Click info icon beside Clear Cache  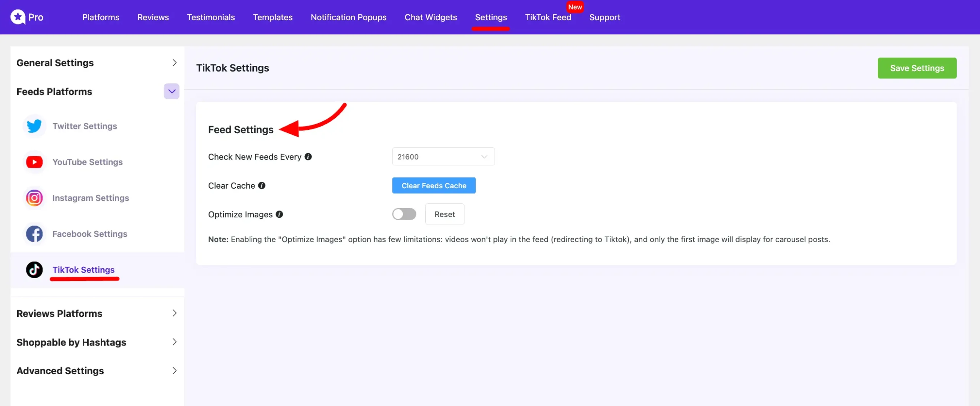pyautogui.click(x=262, y=185)
